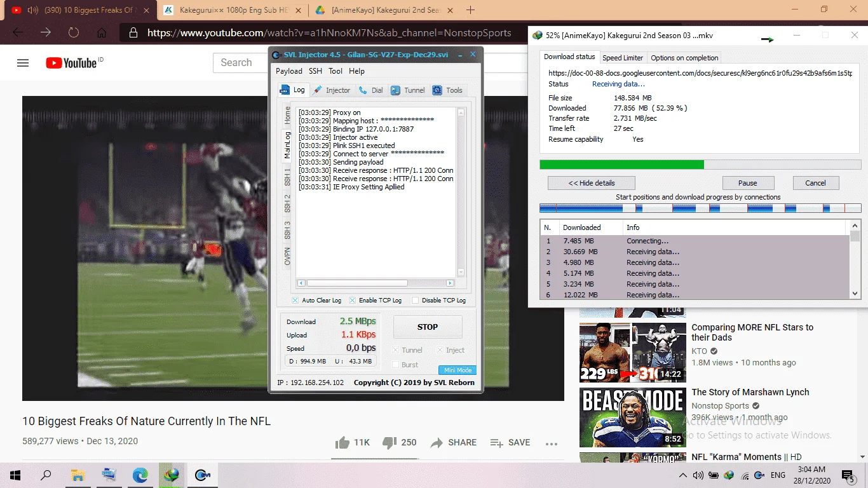Select the Log tab in SVL Injector

pos(293,90)
